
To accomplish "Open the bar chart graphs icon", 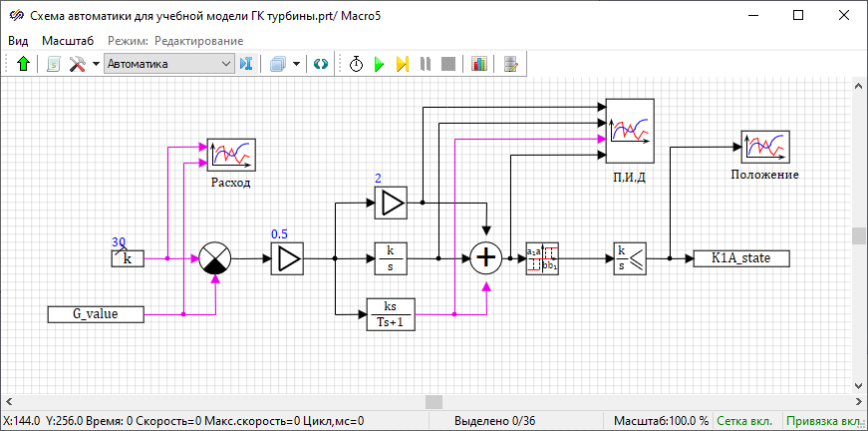I will point(479,64).
